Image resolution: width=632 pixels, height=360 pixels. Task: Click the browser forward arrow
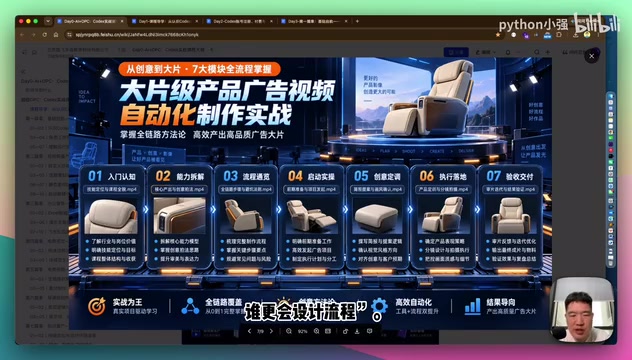pyautogui.click(x=33, y=35)
